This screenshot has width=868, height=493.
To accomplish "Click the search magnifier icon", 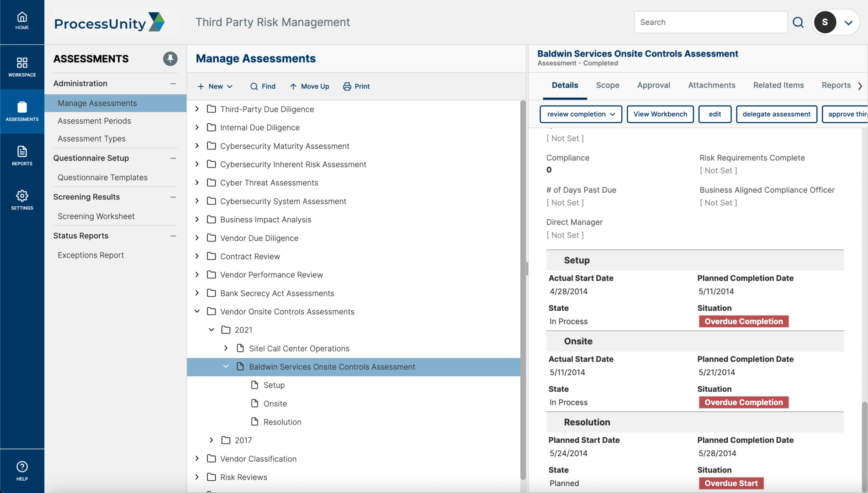I will (x=798, y=22).
